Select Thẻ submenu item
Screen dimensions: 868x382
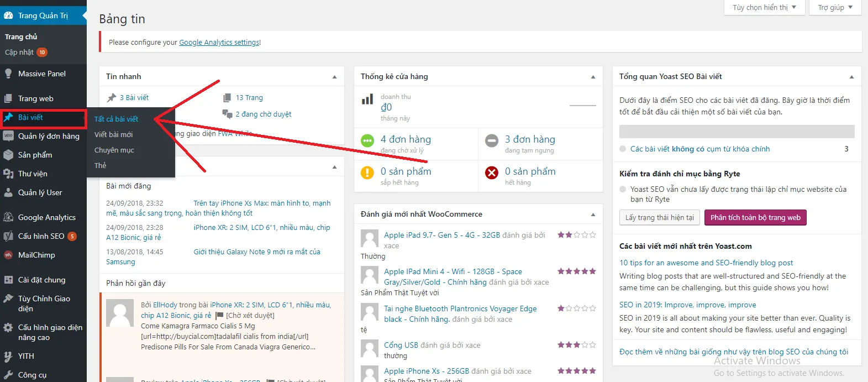point(101,165)
